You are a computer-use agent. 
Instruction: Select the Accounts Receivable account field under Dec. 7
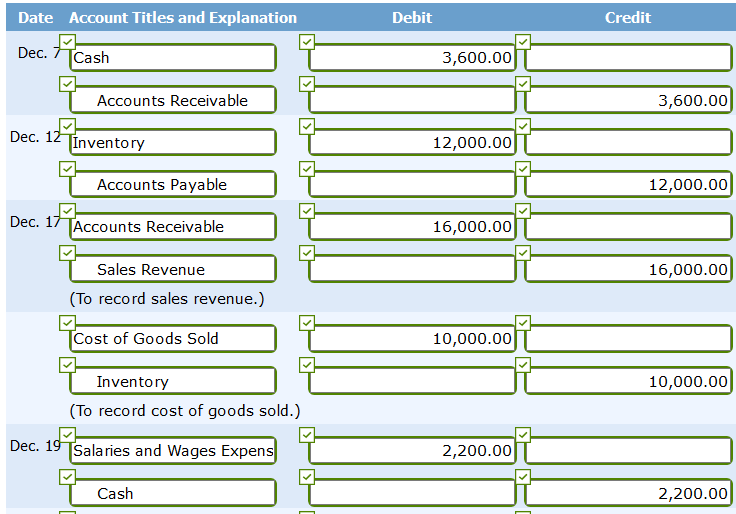coord(173,100)
